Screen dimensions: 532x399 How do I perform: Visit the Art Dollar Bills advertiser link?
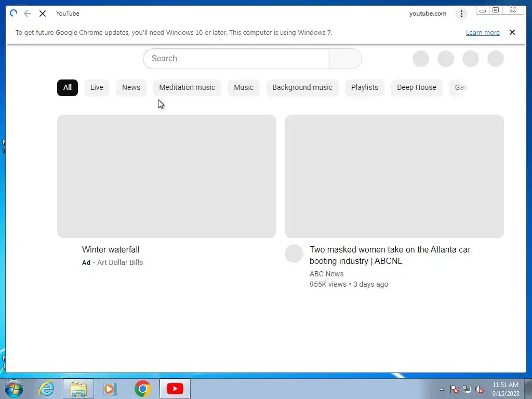[120, 262]
